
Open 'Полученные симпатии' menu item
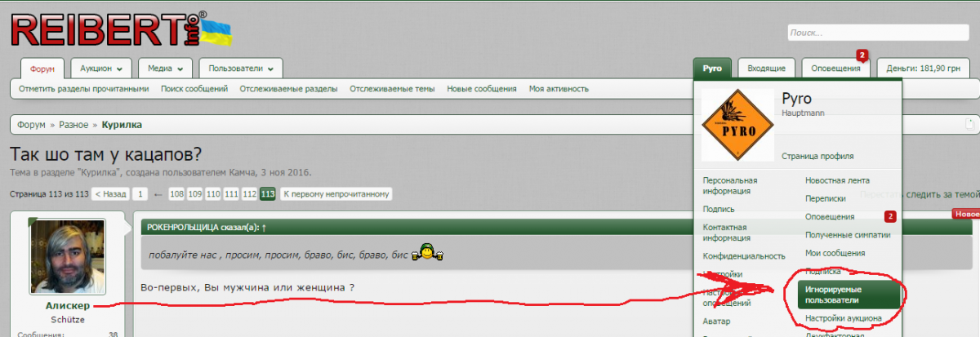click(846, 235)
